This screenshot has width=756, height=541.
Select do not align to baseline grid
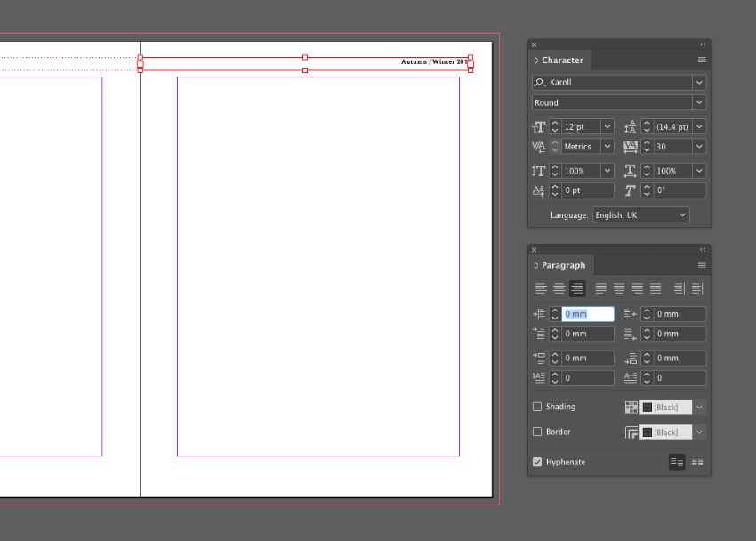677,463
